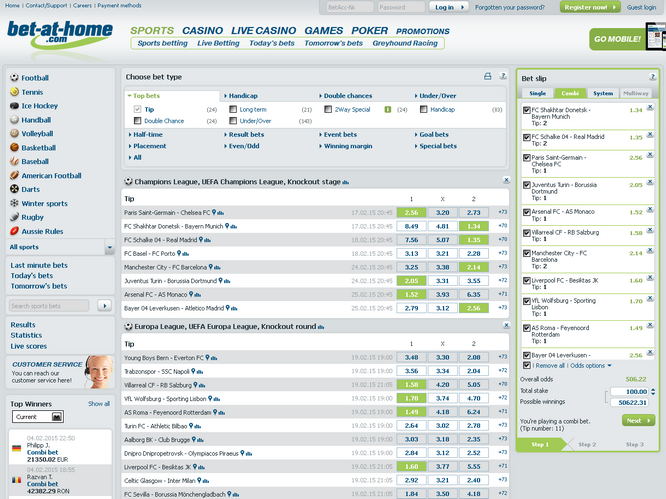Viewport: 666px width, 499px height.
Task: Switch to the CASINO section
Action: (202, 31)
